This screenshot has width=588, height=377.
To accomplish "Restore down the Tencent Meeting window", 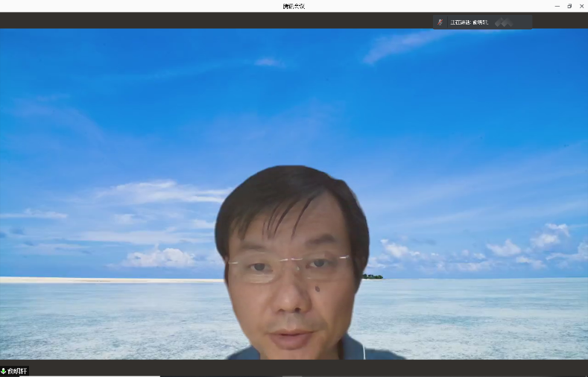I will pos(569,6).
